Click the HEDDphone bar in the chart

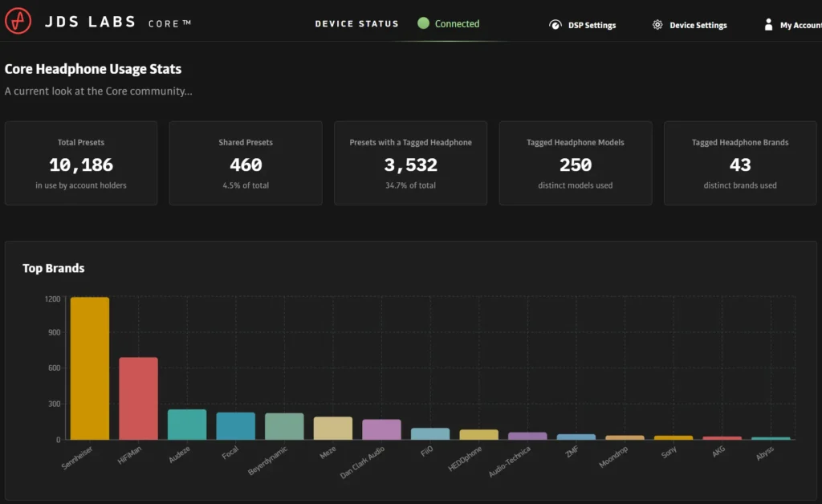coord(479,435)
